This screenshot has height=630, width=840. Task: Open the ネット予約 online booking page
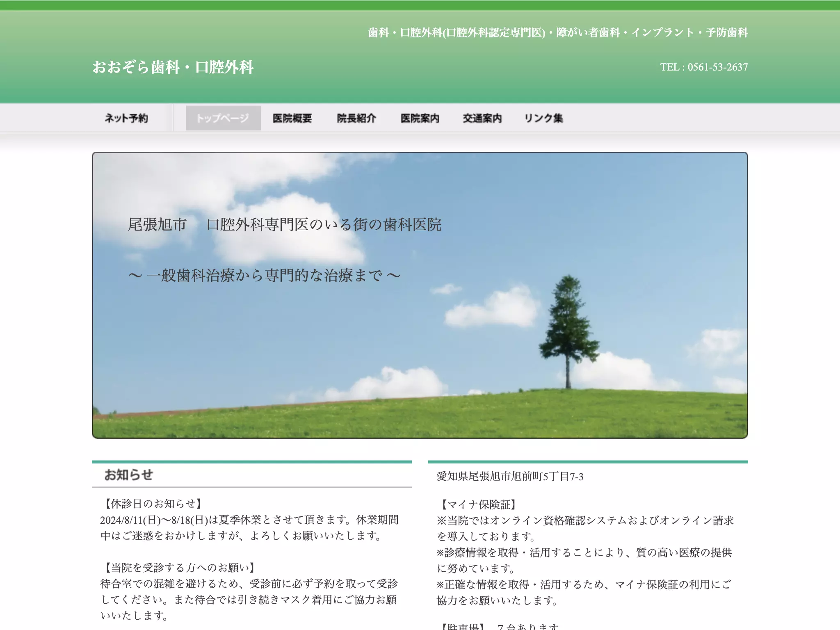(126, 118)
